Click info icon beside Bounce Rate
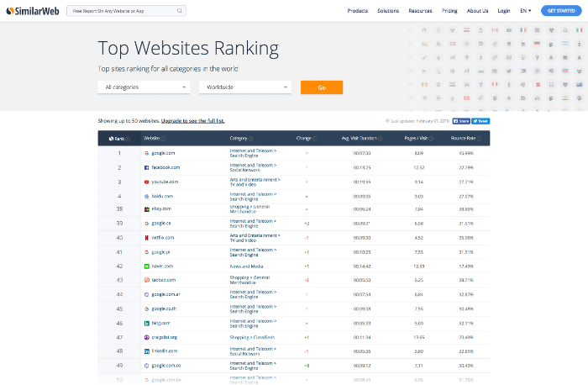 [x=479, y=139]
